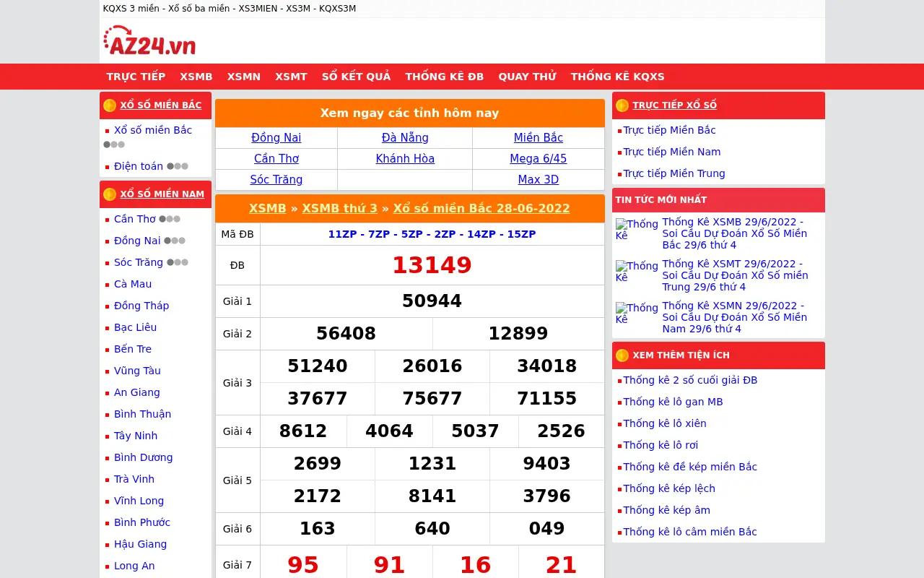Open thumbnail for Thống Kê XSMB 29/6/2022 article

pos(637,230)
